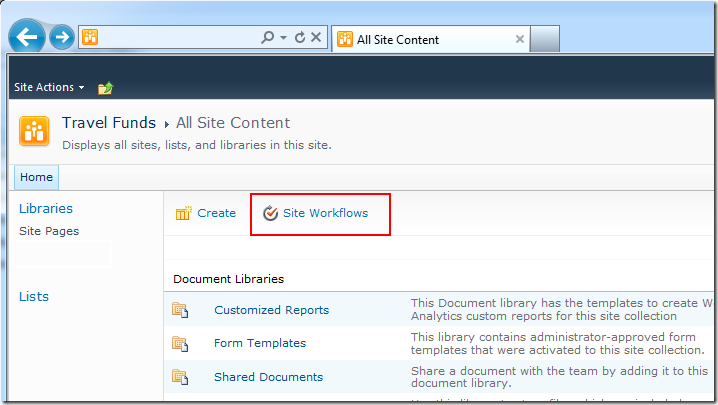
Task: Select the Home navigation tab
Action: [x=36, y=177]
